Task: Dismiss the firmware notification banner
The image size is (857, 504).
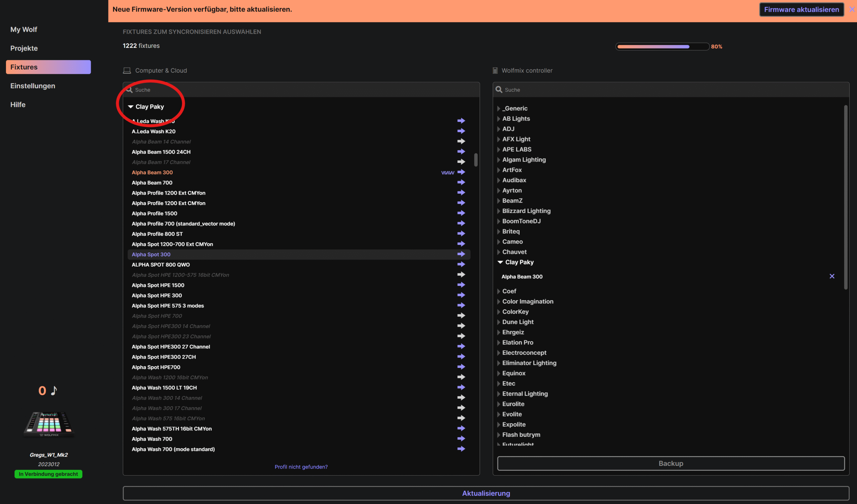Action: click(x=852, y=9)
